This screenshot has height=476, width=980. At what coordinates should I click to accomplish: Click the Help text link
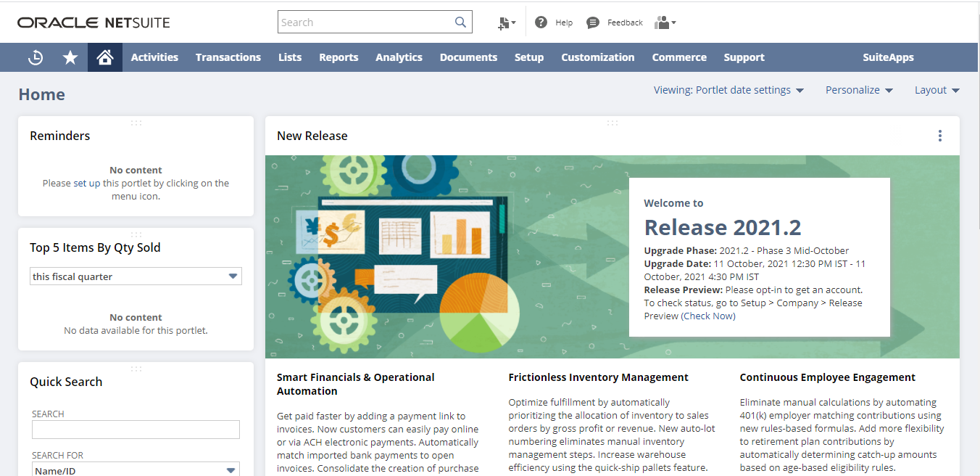coord(564,22)
